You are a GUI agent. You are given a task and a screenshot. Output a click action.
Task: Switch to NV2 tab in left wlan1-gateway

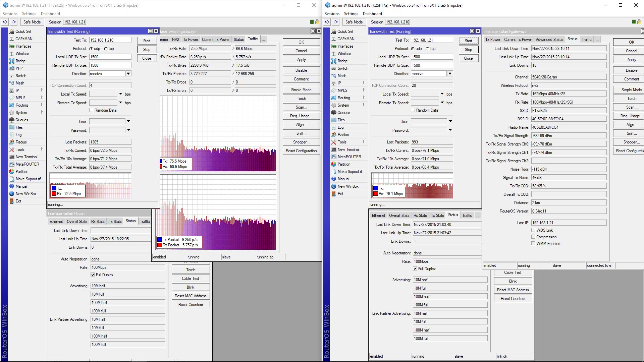pos(175,40)
